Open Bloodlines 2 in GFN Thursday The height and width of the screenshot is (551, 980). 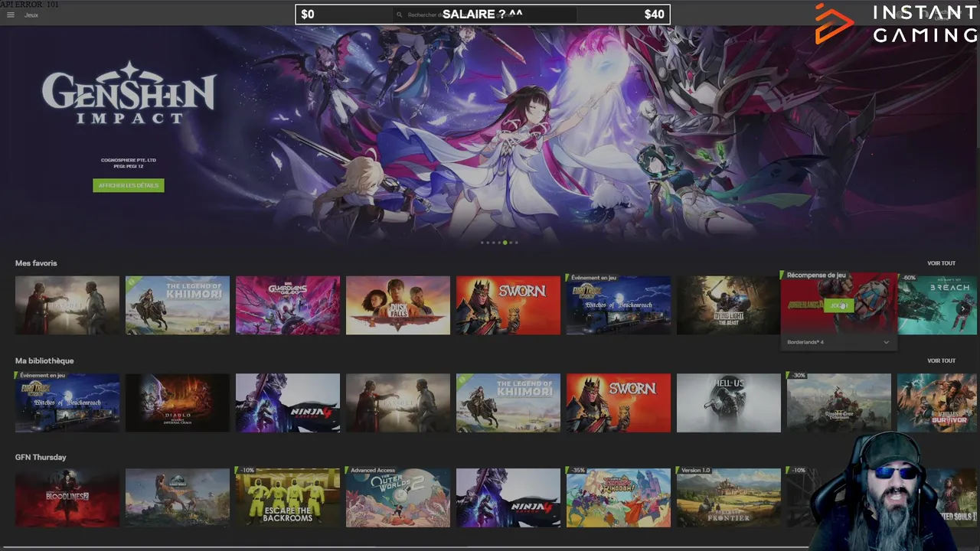67,497
